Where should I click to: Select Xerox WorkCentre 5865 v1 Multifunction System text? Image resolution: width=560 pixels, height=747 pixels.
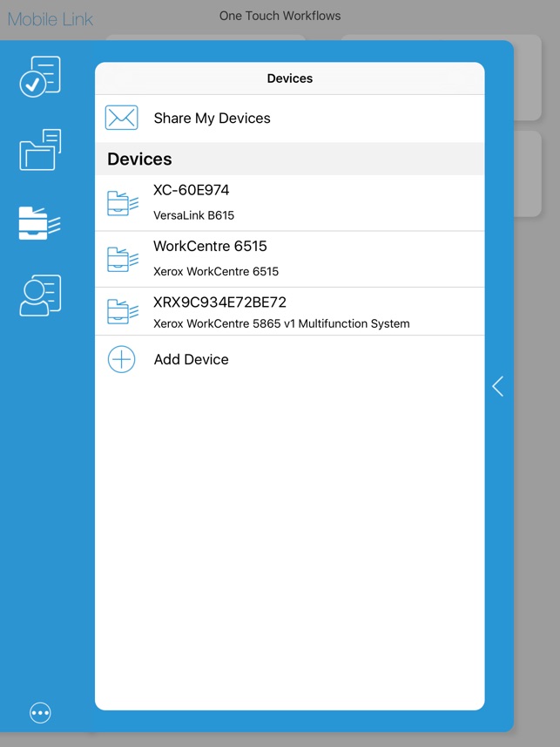[x=281, y=324]
